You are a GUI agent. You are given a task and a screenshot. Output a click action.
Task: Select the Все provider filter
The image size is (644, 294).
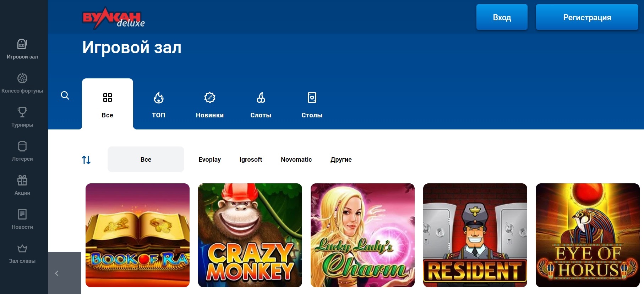(146, 159)
